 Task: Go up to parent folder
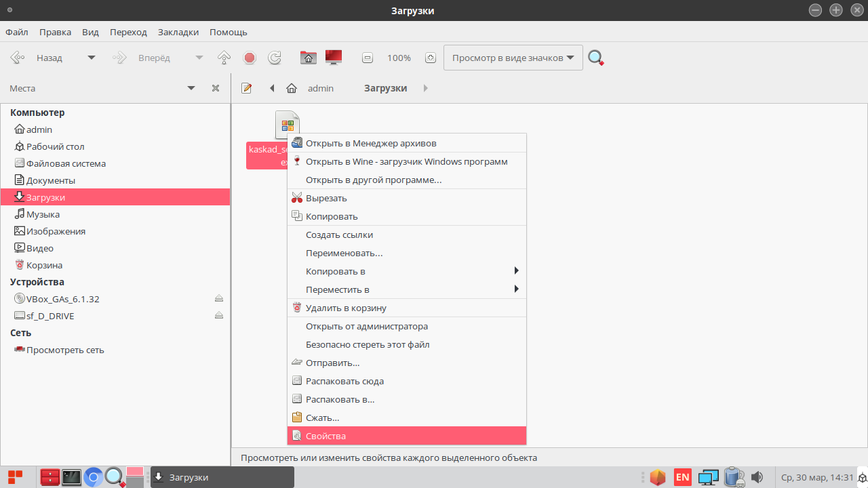coord(224,58)
